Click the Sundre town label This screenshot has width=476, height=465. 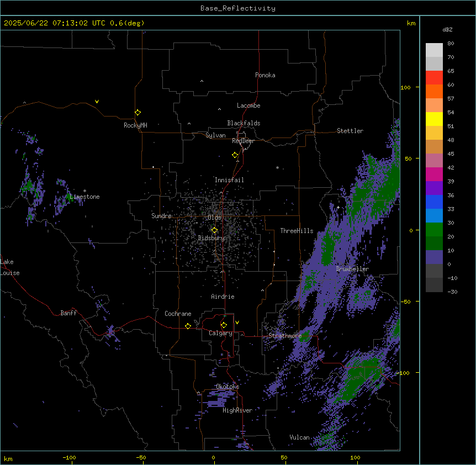click(x=161, y=216)
